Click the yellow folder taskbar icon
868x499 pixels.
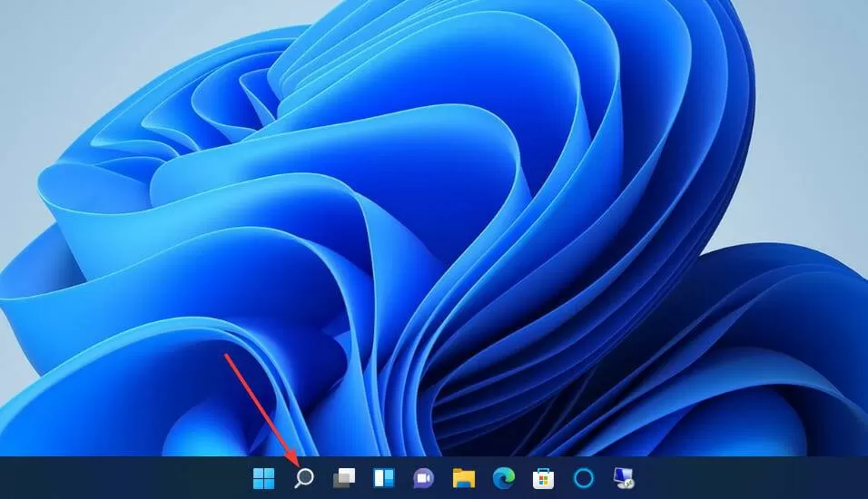[464, 478]
